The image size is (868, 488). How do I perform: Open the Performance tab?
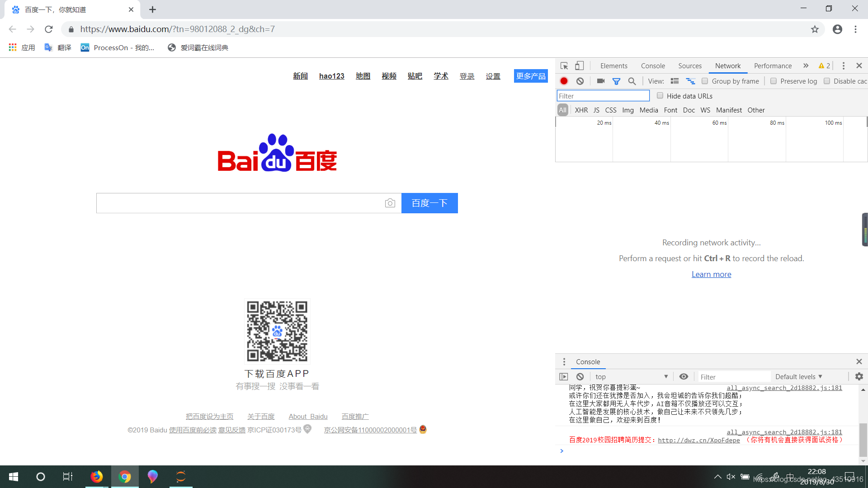coord(773,66)
